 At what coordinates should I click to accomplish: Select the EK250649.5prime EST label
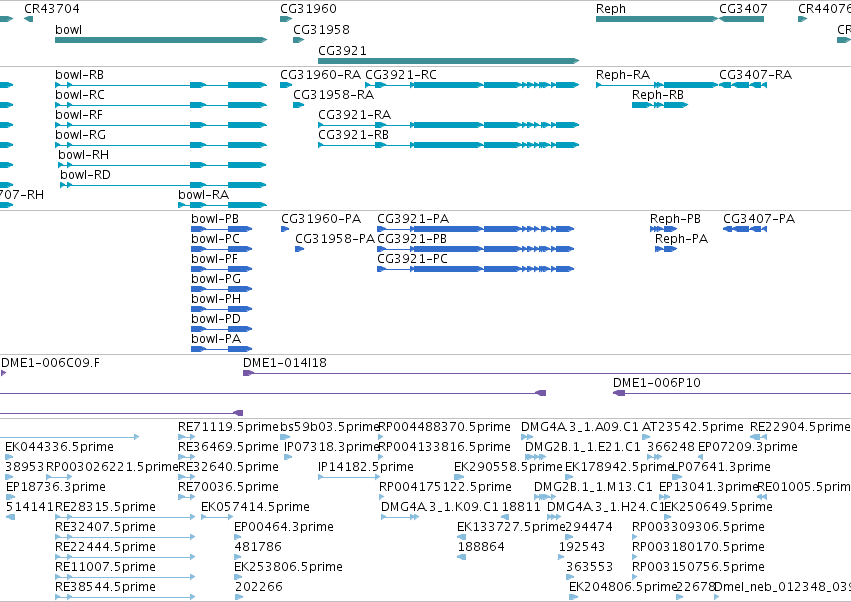719,508
